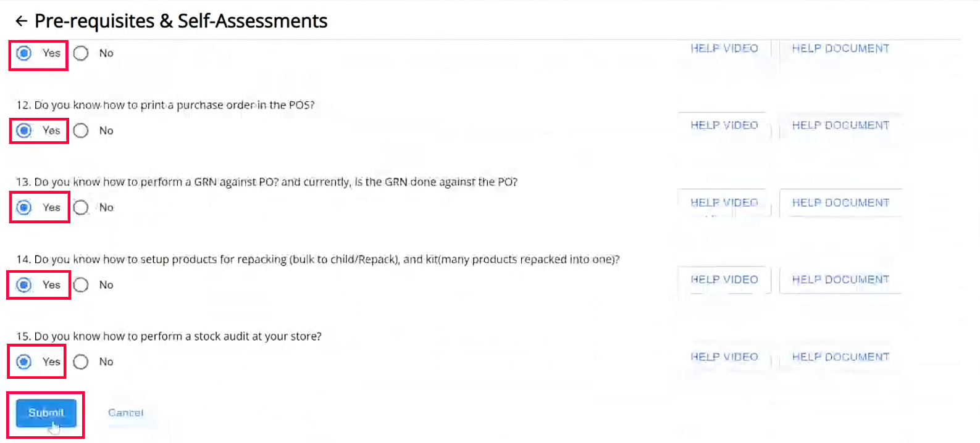
Task: Open Help Video for question 12
Action: (724, 125)
